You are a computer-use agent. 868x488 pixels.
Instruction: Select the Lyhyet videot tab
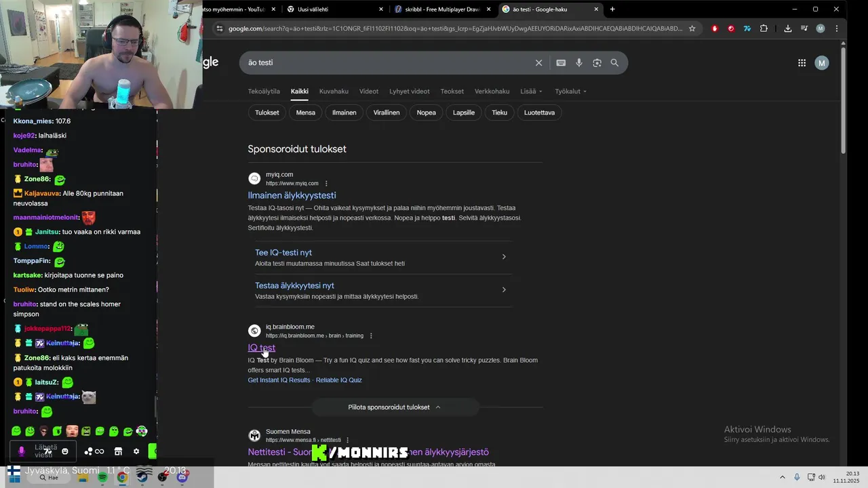(x=410, y=91)
